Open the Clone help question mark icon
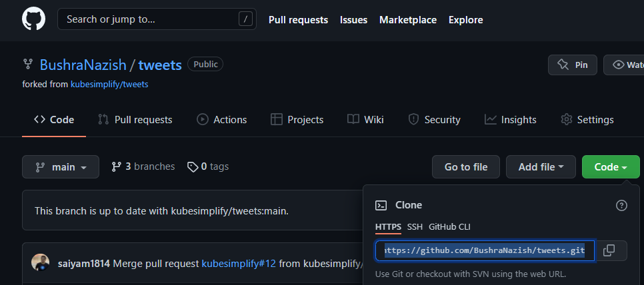Viewport: 644px width, 285px height. [x=621, y=206]
